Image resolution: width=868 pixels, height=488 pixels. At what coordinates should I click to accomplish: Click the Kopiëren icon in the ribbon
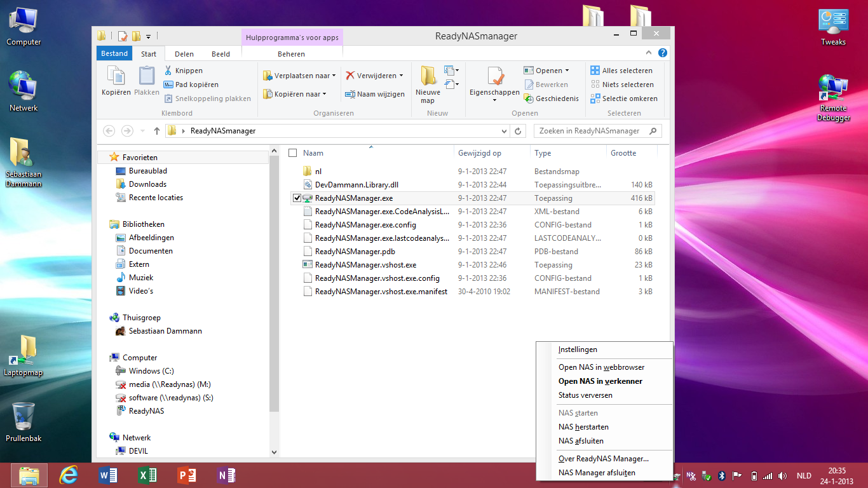pos(116,81)
